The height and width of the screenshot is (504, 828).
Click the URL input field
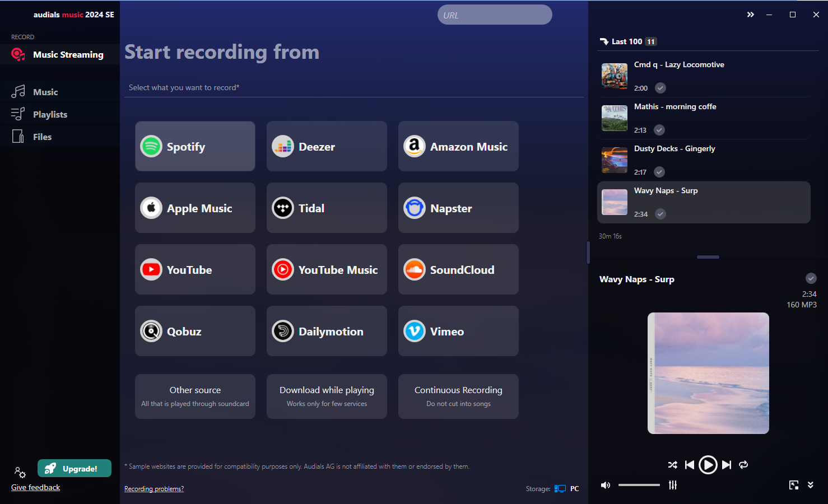point(495,15)
